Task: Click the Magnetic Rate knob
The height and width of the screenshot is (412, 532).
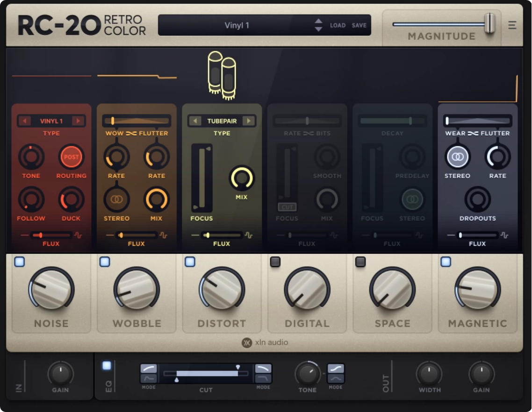Action: (497, 156)
